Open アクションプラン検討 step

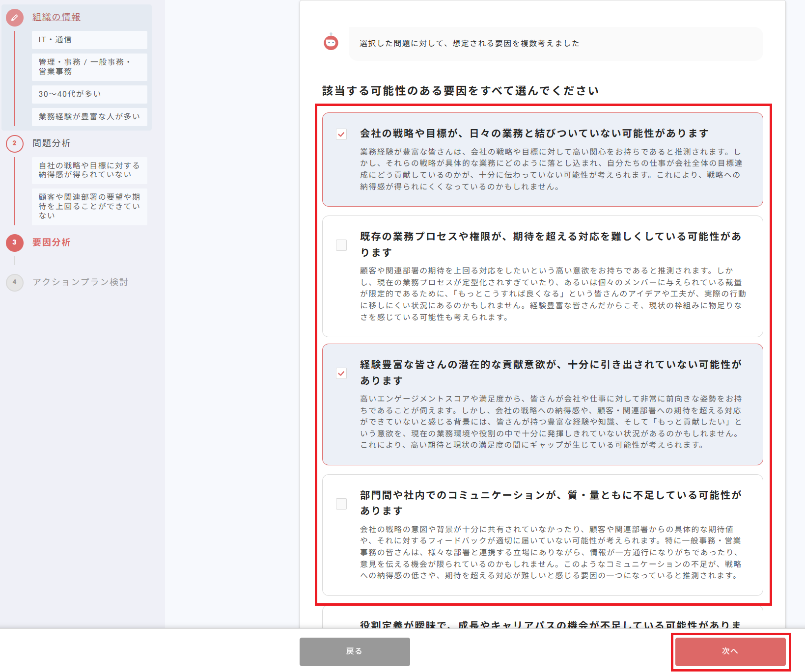click(x=80, y=282)
